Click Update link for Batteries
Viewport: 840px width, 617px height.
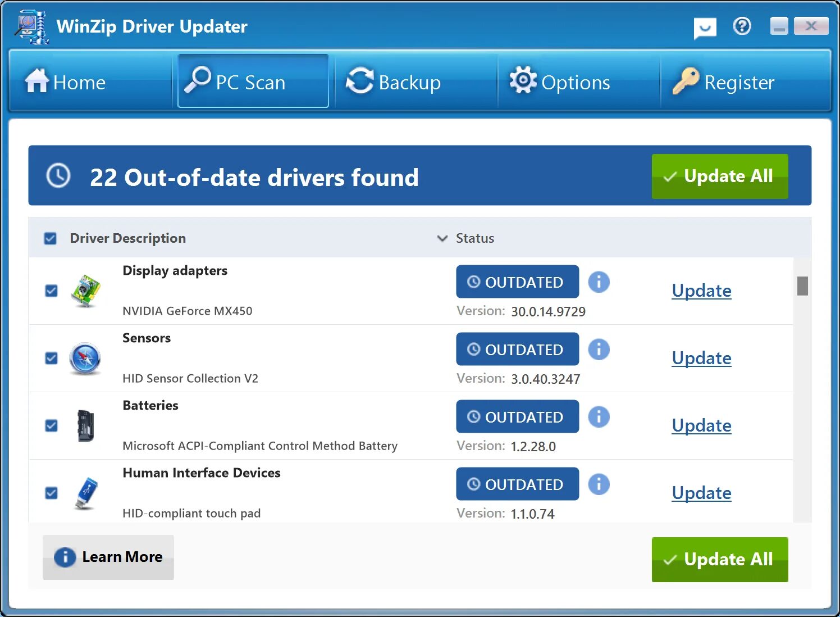coord(701,425)
